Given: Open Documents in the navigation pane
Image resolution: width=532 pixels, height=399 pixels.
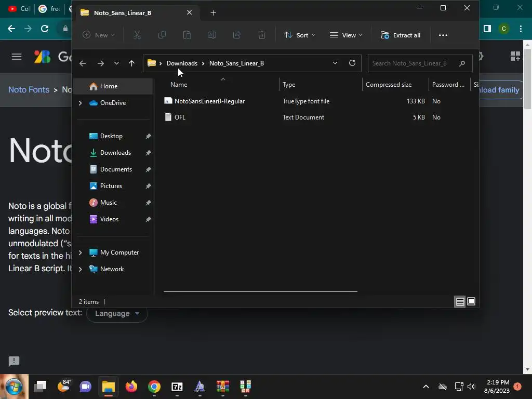Looking at the screenshot, I should click(116, 169).
